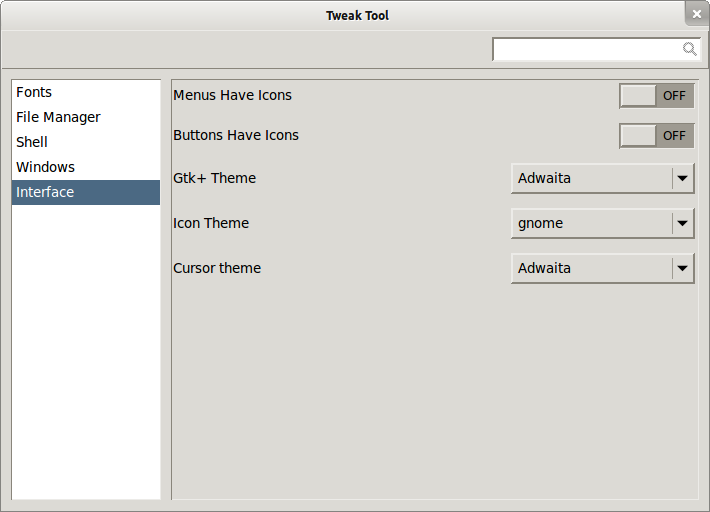The height and width of the screenshot is (512, 710).
Task: Open the File Manager category
Action: (58, 117)
